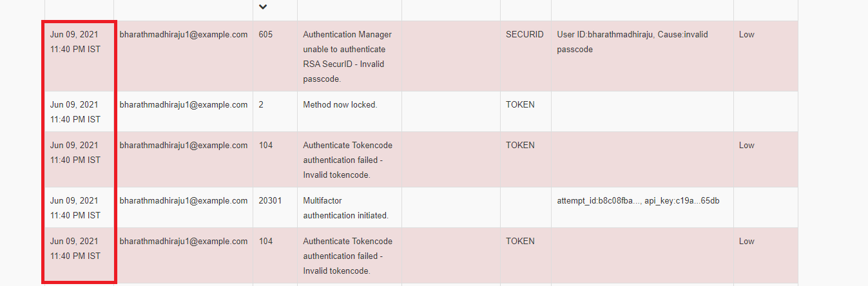
Task: Click the timestamp of the "Method now locked" row
Action: pyautogui.click(x=75, y=112)
